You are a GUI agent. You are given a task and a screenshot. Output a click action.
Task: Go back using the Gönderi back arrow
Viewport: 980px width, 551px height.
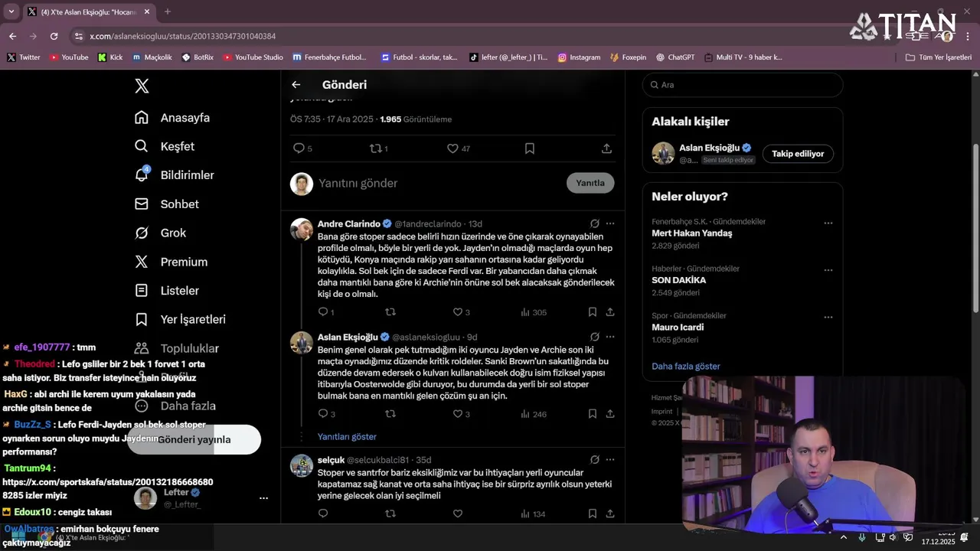pyautogui.click(x=296, y=85)
